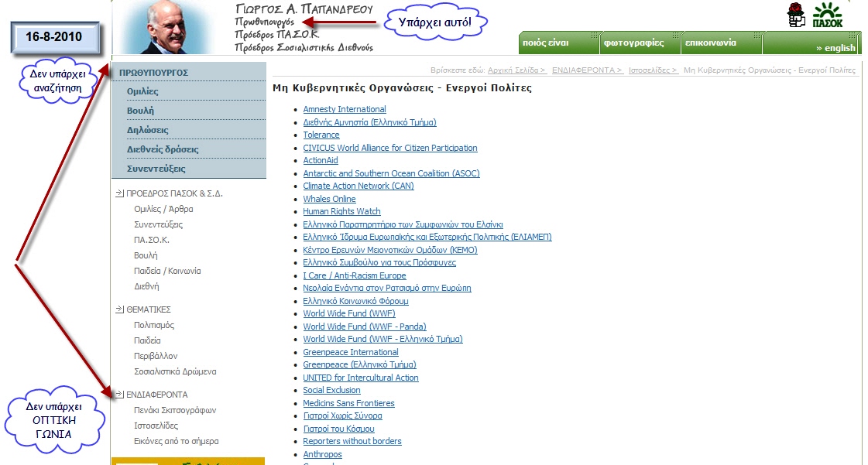Open Reporters without borders link
This screenshot has width=868, height=465.
click(x=352, y=441)
